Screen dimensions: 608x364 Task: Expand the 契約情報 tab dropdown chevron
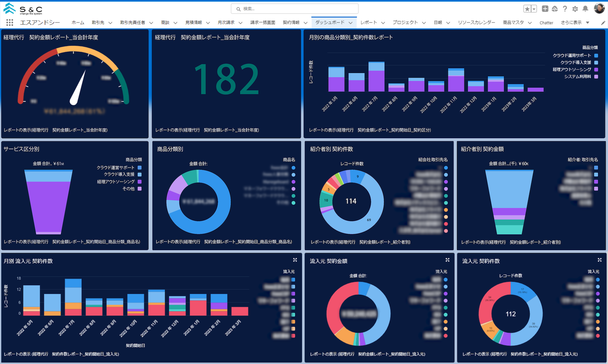point(305,23)
